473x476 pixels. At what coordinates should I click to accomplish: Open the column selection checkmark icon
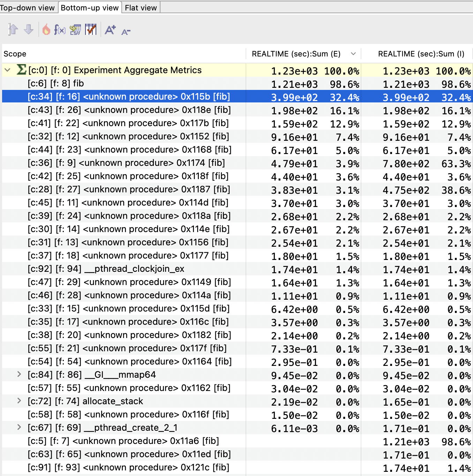[x=91, y=30]
